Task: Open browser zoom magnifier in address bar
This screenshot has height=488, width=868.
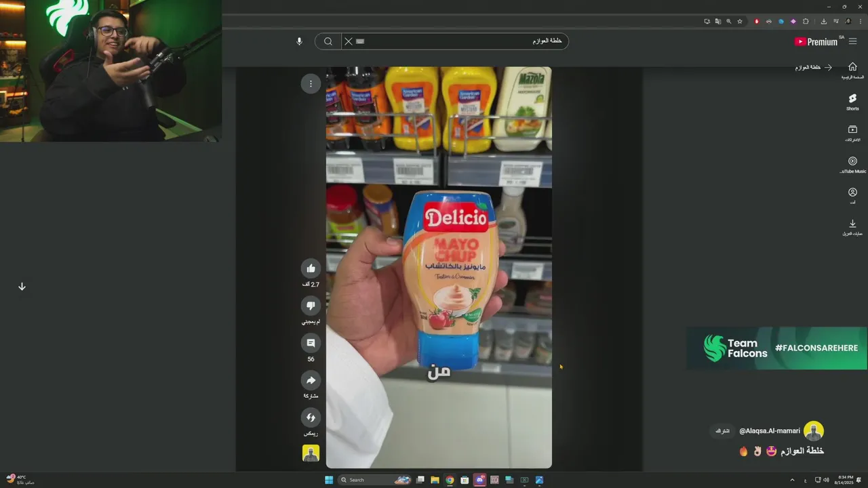Action: [729, 21]
